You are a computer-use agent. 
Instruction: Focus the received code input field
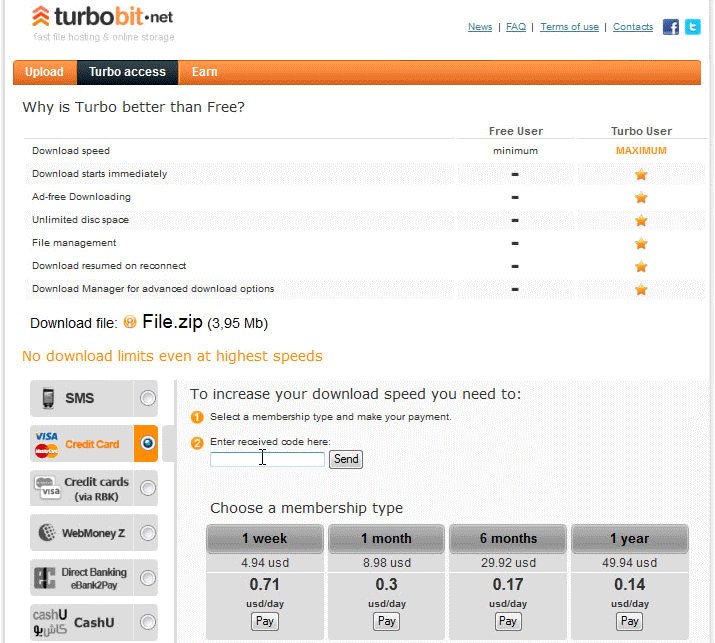click(267, 459)
